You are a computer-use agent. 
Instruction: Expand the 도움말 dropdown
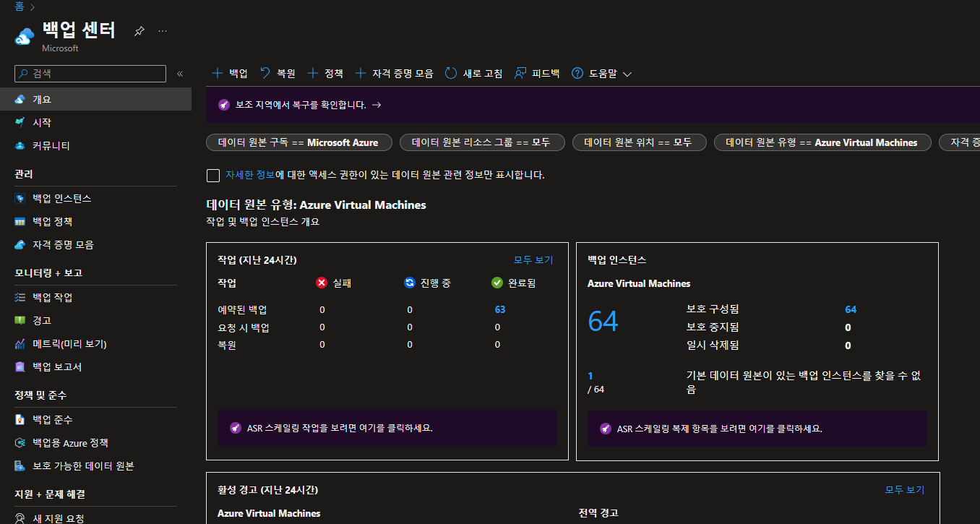tap(601, 73)
